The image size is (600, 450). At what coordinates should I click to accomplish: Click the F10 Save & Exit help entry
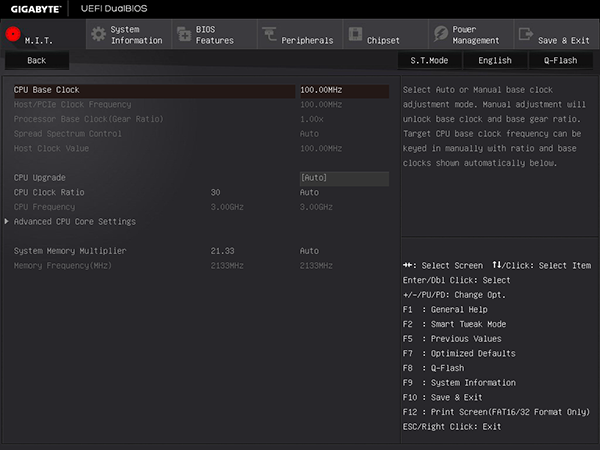[443, 397]
